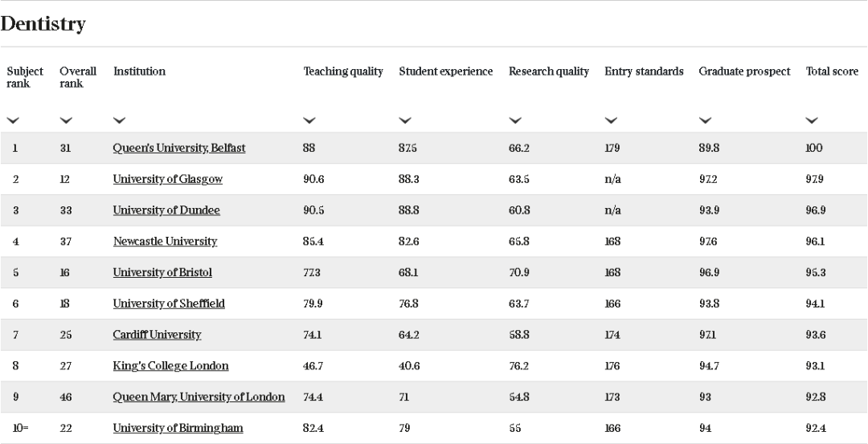Go to University of Sheffield page
This screenshot has height=444, width=868.
pyautogui.click(x=169, y=303)
